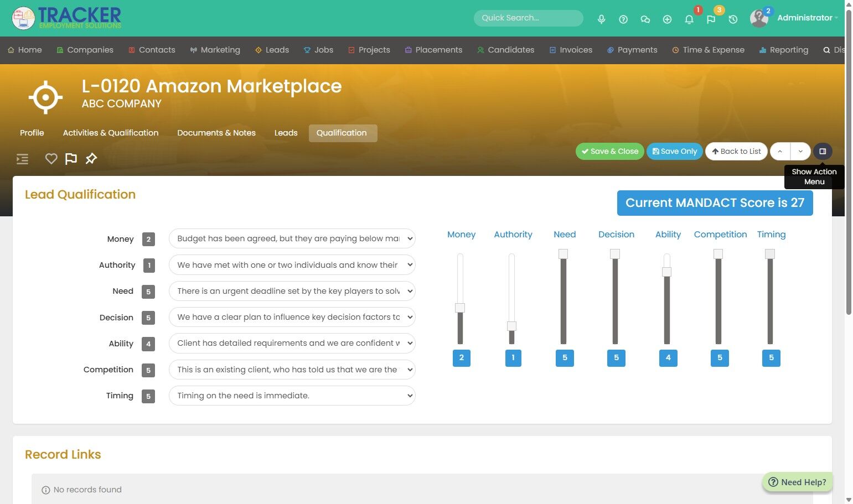
Task: Click the Current MANDACT Score banner
Action: coord(715,203)
